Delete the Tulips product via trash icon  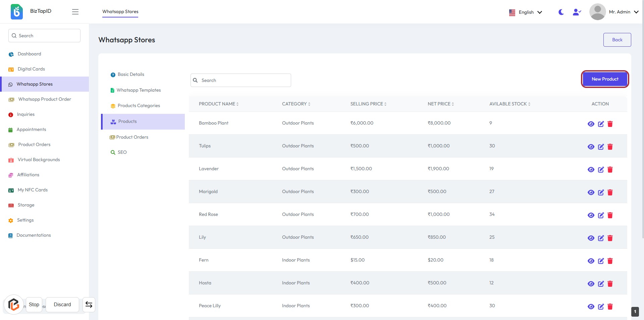pos(610,147)
